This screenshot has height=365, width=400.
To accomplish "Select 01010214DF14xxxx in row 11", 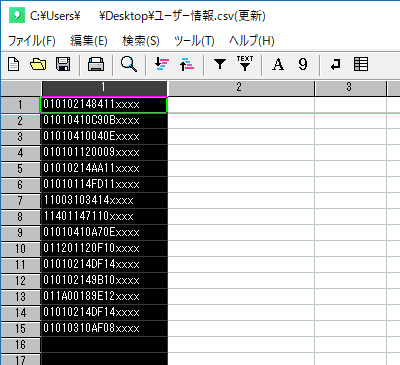I will click(104, 265).
